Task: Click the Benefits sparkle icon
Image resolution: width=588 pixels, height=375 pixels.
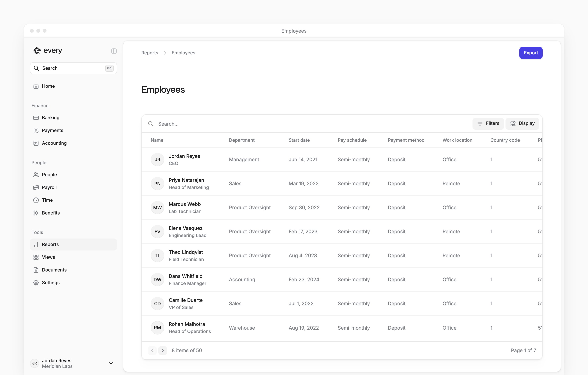Action: tap(36, 213)
